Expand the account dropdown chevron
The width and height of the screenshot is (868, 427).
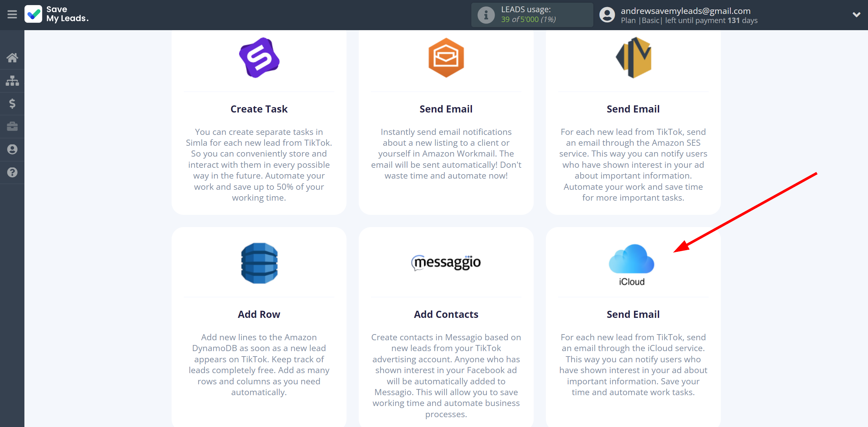click(856, 15)
